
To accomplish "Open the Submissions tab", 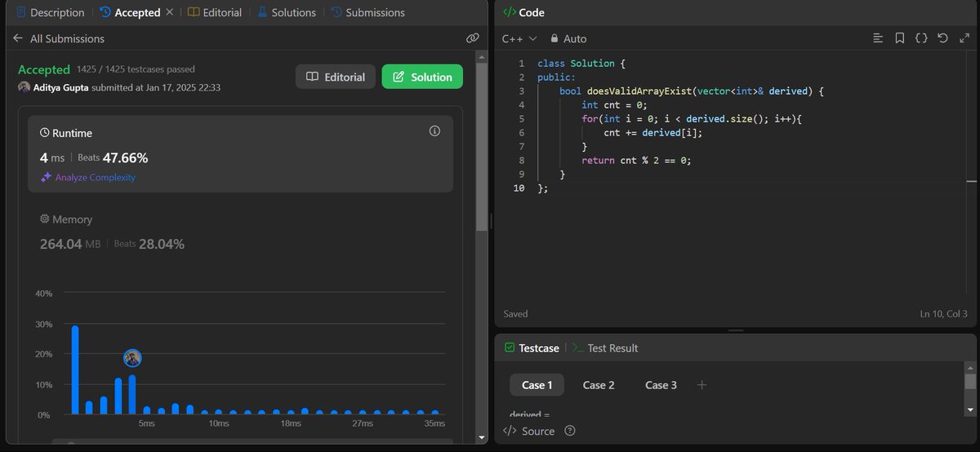I will (367, 12).
